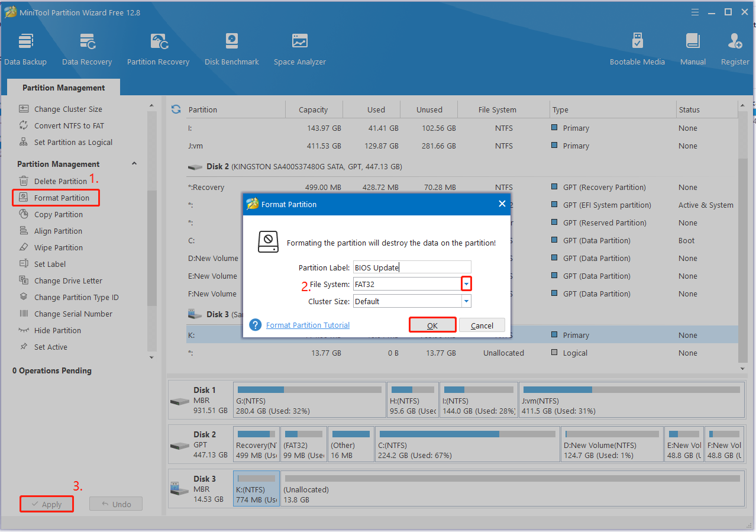756x532 pixels.
Task: Select the K:(NTFS) block on Disk 3
Action: point(256,489)
